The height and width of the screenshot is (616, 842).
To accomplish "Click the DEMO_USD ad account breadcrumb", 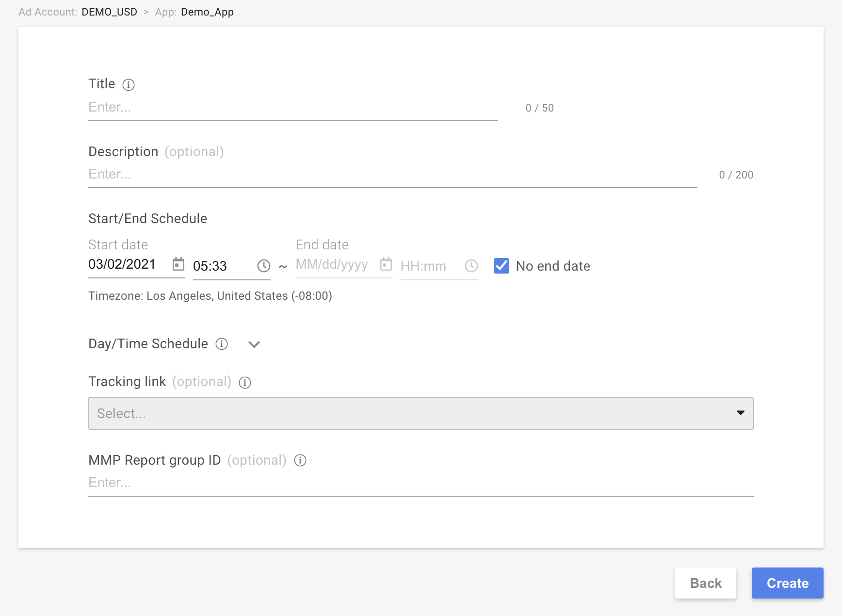I will coord(109,12).
